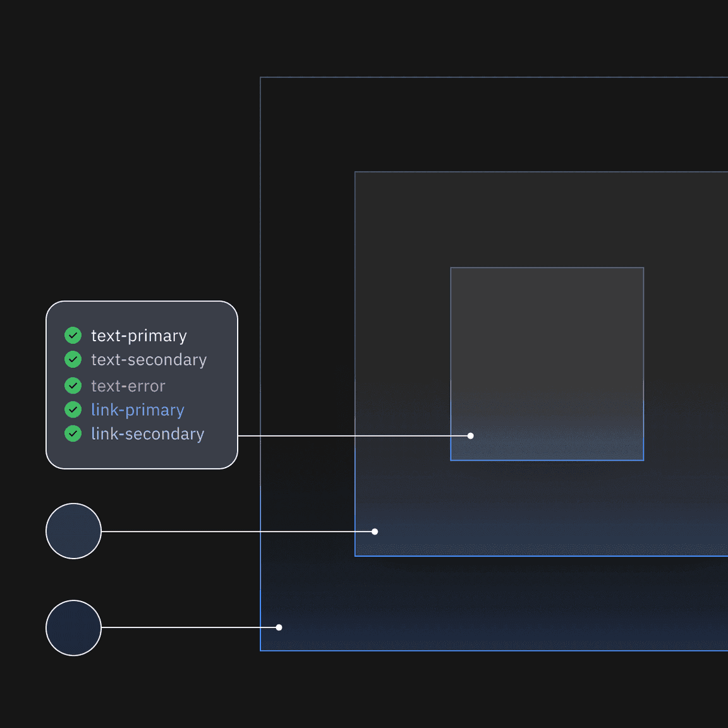Collapse the innermost blue-outlined square
This screenshot has width=728, height=728.
[x=547, y=363]
